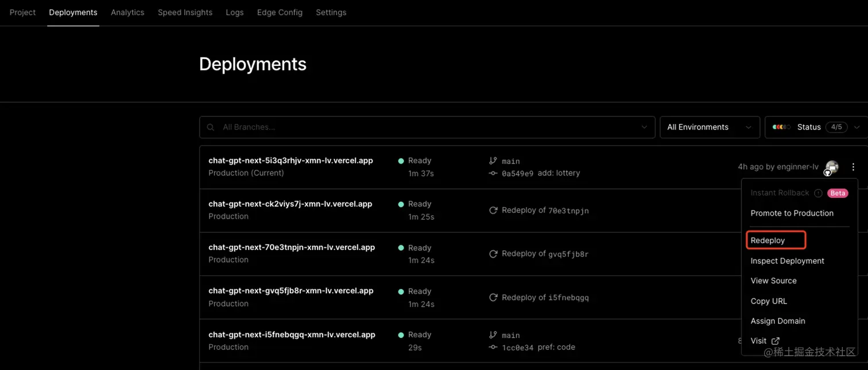Expand the All Branches dropdown chevron
Image resolution: width=868 pixels, height=370 pixels.
click(644, 127)
